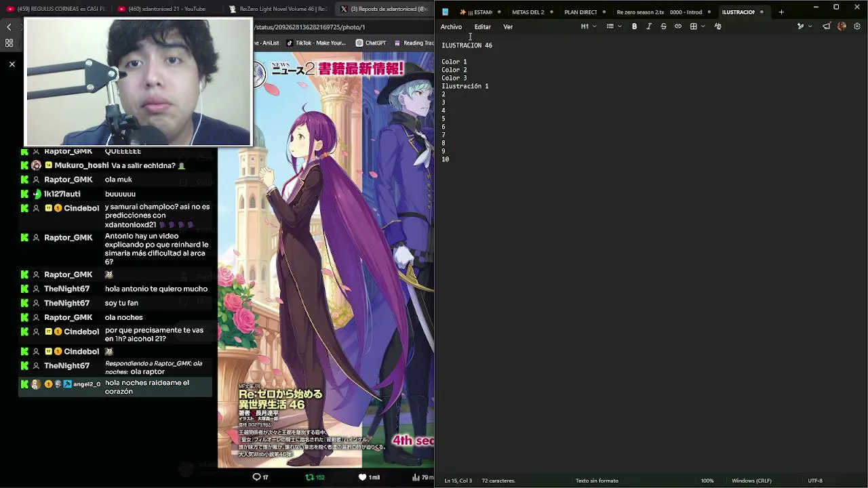Click the webcam overlay video
The image size is (868, 488).
tap(138, 82)
